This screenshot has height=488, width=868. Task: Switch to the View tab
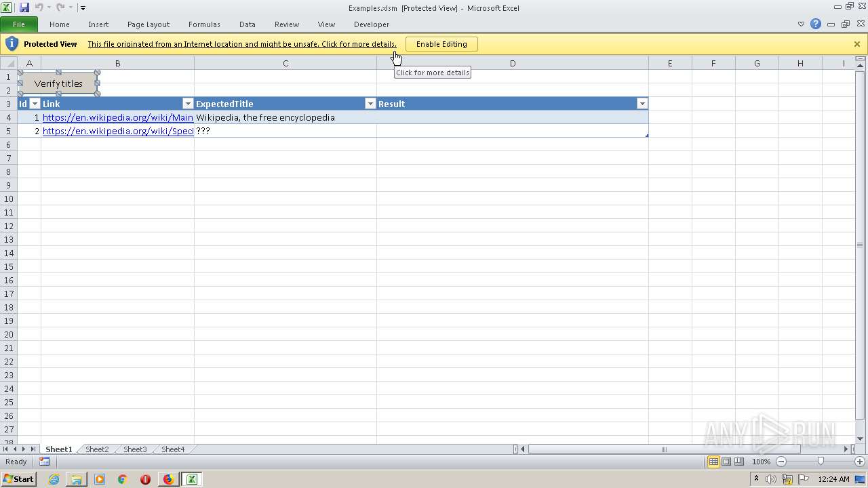pos(327,24)
